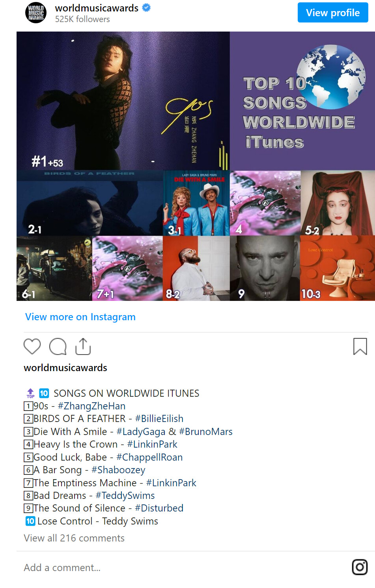Open the #Disturbed hashtag

(159, 508)
